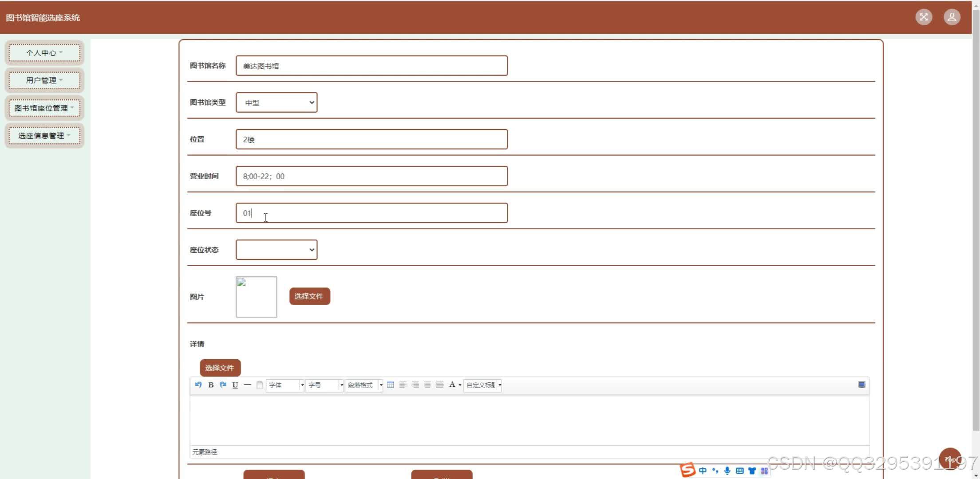Open the IME skin shirt icon
The width and height of the screenshot is (980, 479).
click(x=752, y=471)
